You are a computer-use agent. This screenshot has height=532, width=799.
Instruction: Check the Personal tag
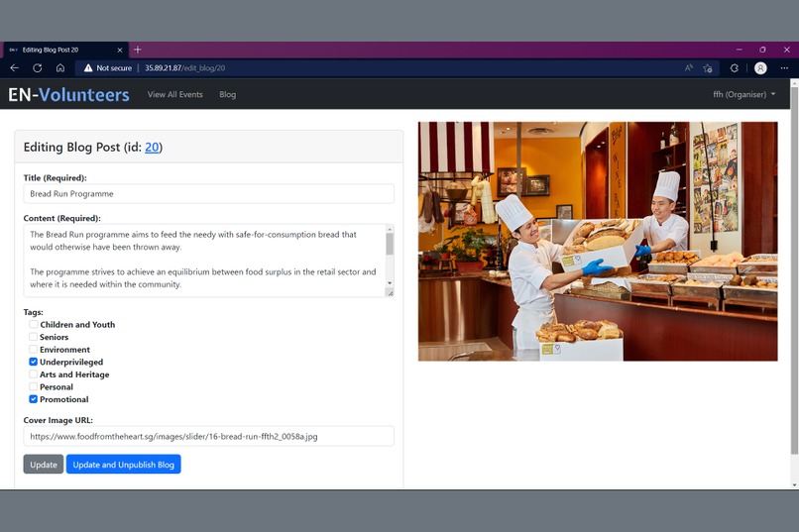[x=33, y=387]
